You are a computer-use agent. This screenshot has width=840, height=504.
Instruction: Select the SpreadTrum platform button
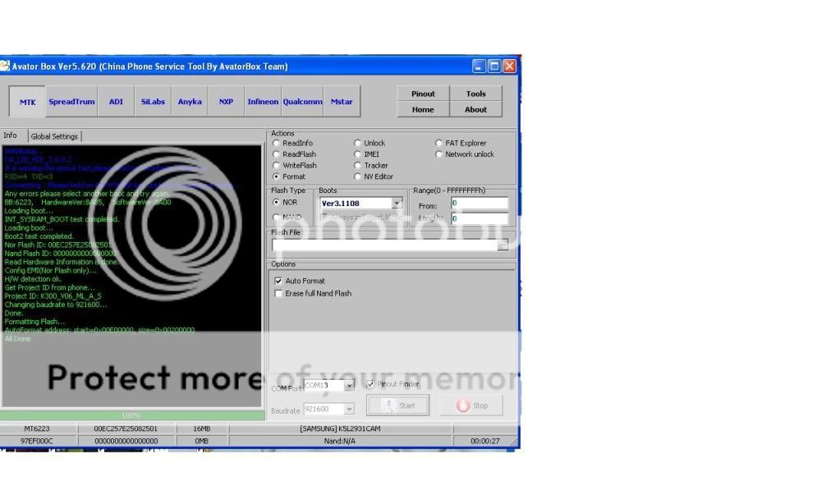point(71,103)
